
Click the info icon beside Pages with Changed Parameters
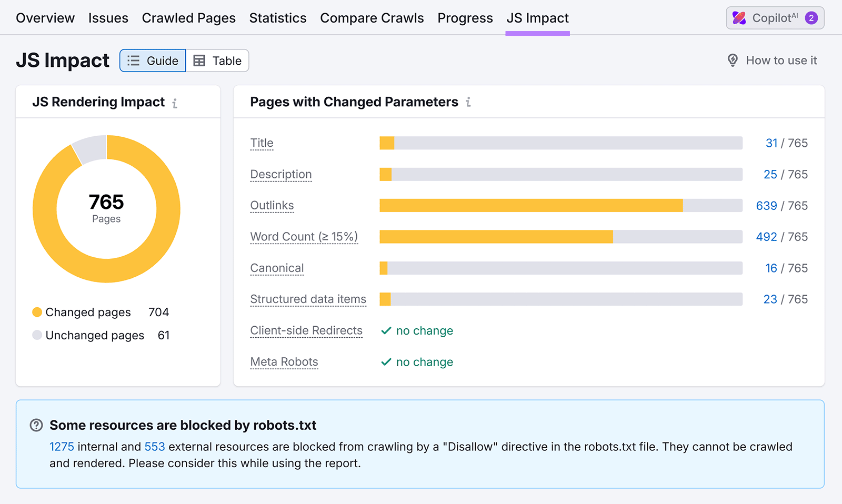coord(468,103)
